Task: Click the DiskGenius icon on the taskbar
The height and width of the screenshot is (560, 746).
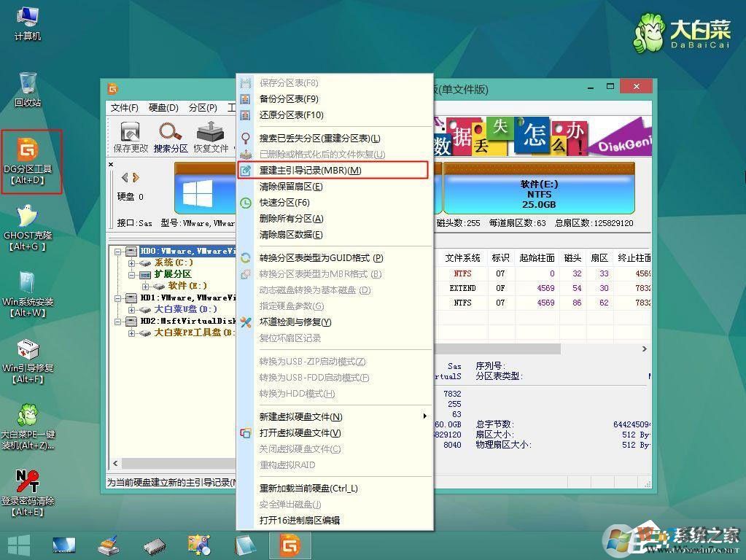Action: point(290,544)
